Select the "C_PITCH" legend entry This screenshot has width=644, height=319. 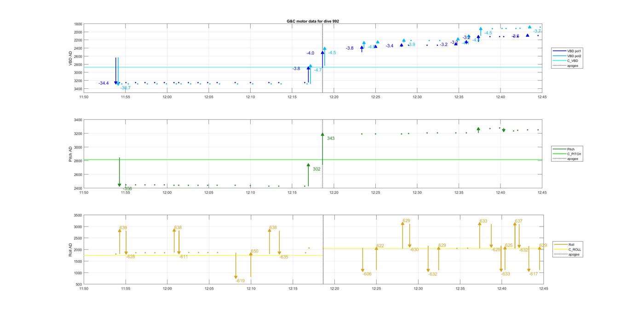[567, 154]
